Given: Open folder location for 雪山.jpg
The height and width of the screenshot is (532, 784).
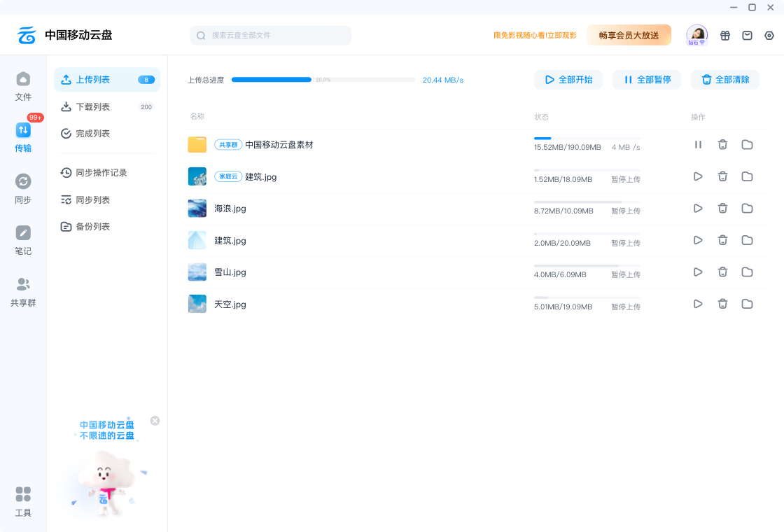Looking at the screenshot, I should [747, 272].
